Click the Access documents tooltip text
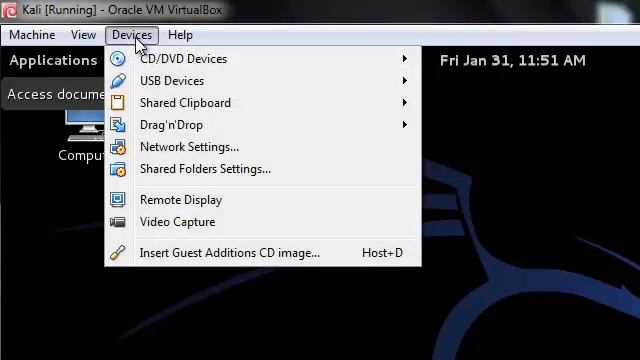This screenshot has width=640, height=360. point(56,94)
